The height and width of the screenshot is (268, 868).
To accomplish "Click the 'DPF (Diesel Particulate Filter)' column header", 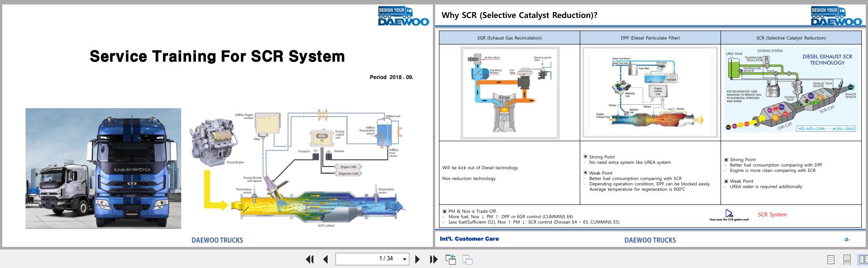I will pos(650,38).
